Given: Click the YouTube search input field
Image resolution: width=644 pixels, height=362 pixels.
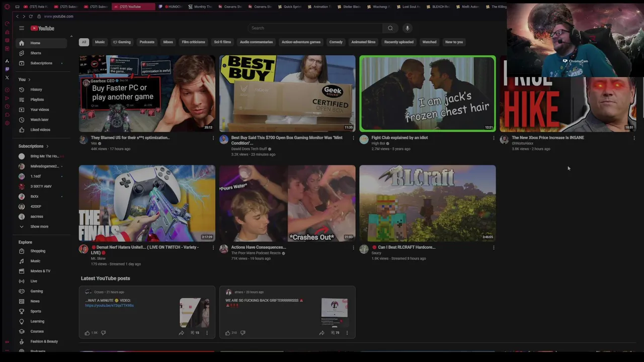Looking at the screenshot, I should tap(315, 28).
